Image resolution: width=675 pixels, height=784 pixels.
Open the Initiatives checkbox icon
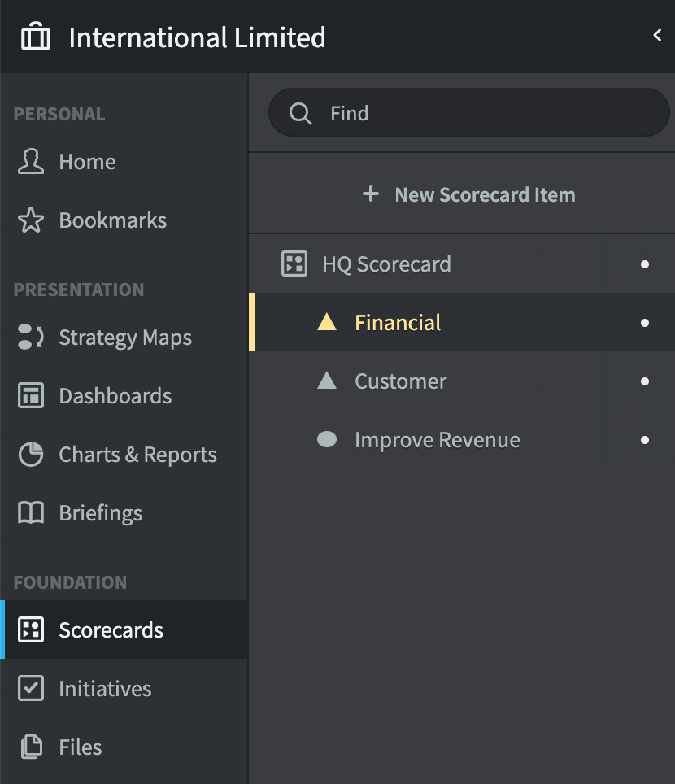pos(30,688)
